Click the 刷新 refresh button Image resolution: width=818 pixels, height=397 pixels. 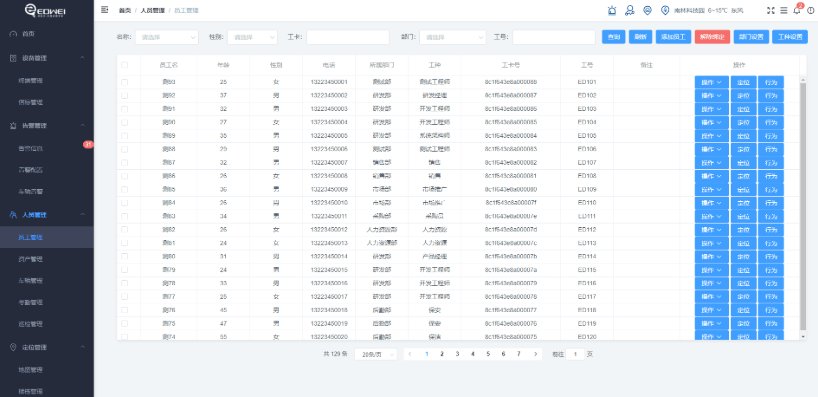click(640, 37)
